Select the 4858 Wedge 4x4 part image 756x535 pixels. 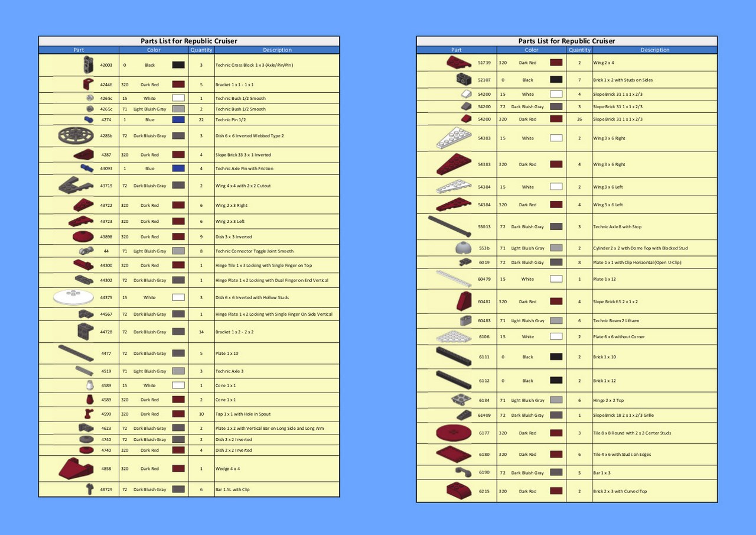76,468
